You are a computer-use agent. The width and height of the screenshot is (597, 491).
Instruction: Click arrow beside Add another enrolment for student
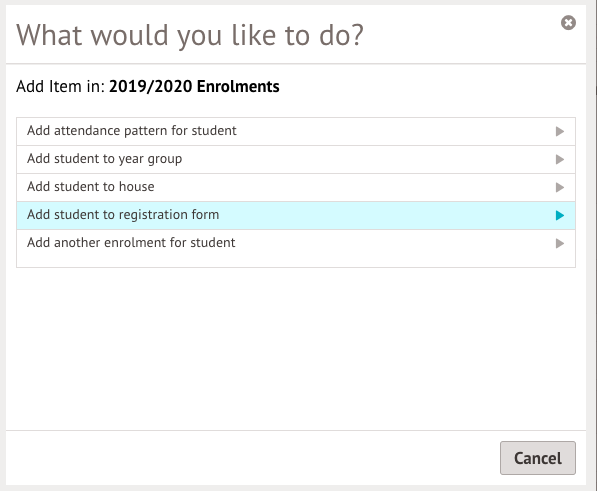pos(559,243)
